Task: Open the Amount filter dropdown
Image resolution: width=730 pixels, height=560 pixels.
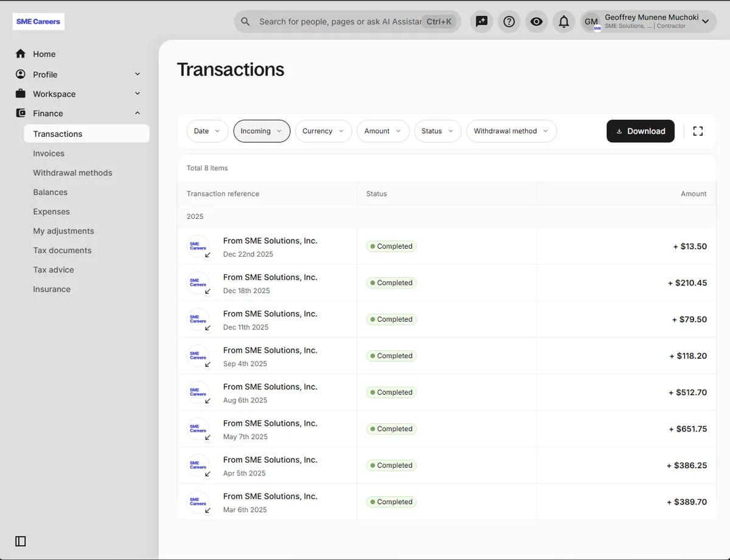Action: click(383, 131)
